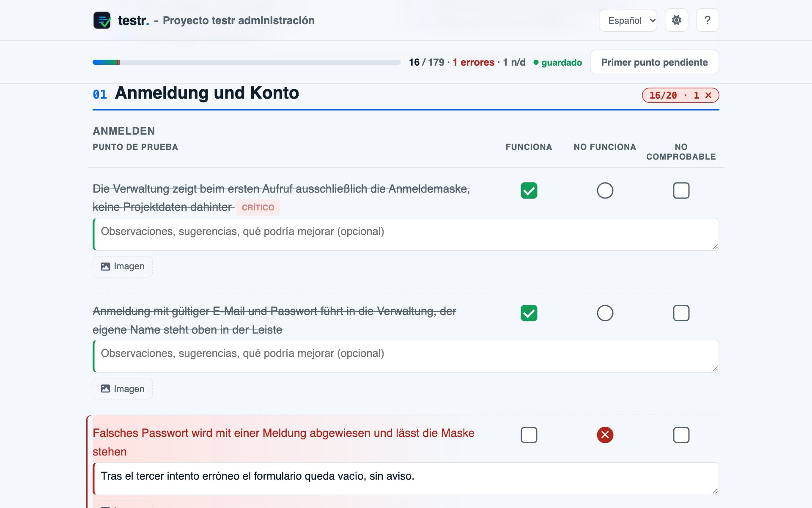Check Funciona for Falsches Passwort test
Screen dimensions: 812x508
coord(529,435)
